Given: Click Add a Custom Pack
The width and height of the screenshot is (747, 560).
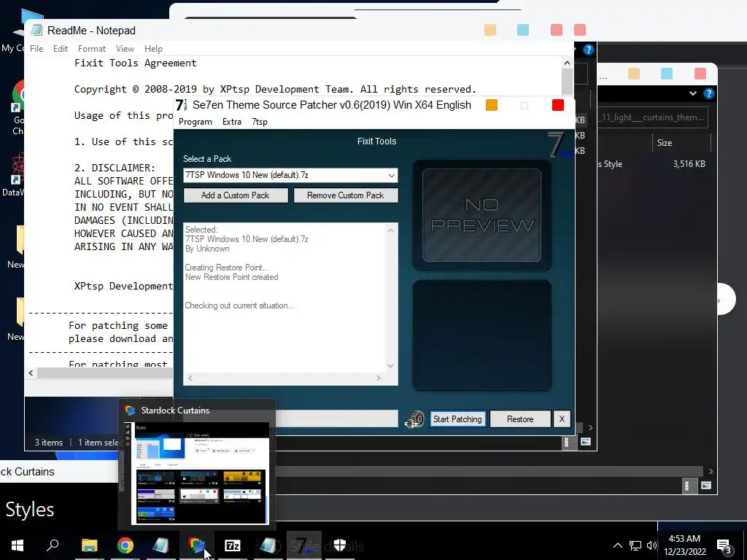Looking at the screenshot, I should (x=236, y=195).
